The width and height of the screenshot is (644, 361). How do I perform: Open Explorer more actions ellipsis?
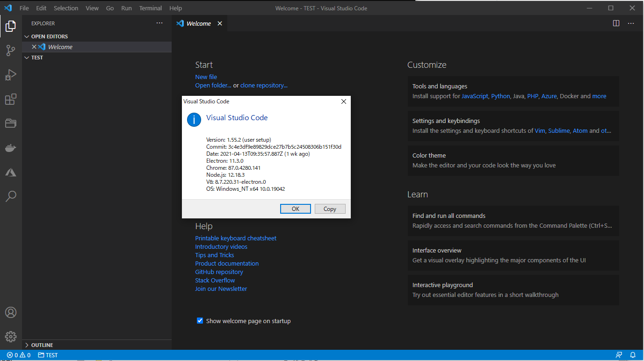click(x=159, y=23)
